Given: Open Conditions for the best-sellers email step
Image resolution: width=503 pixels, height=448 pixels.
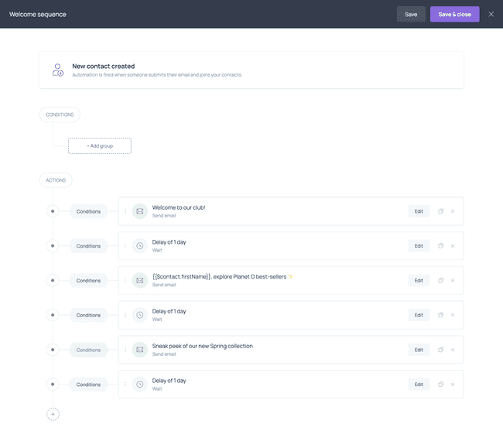Looking at the screenshot, I should pos(88,281).
